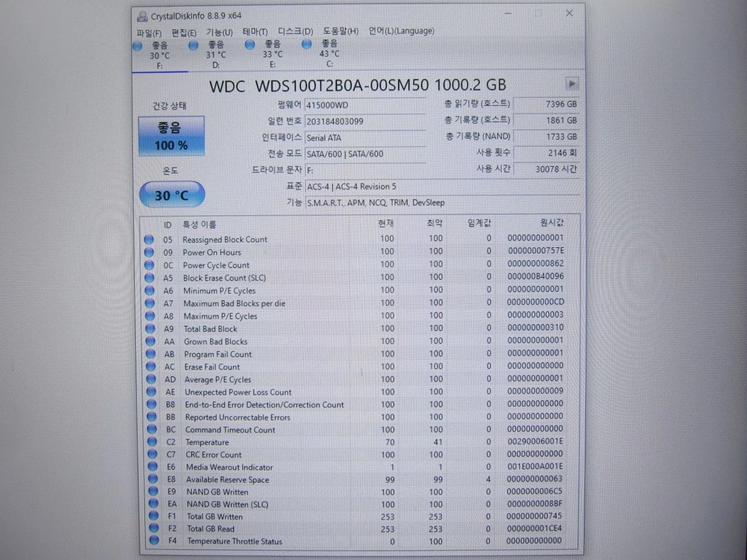
Task: Click the standard field ACS-4 | ACS-4 Revision 5
Action: click(x=442, y=186)
